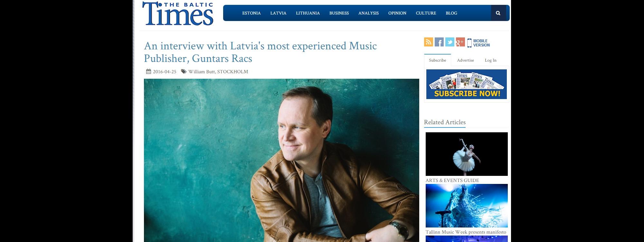Click the calendar icon beside the date
644x242 pixels.
point(148,72)
